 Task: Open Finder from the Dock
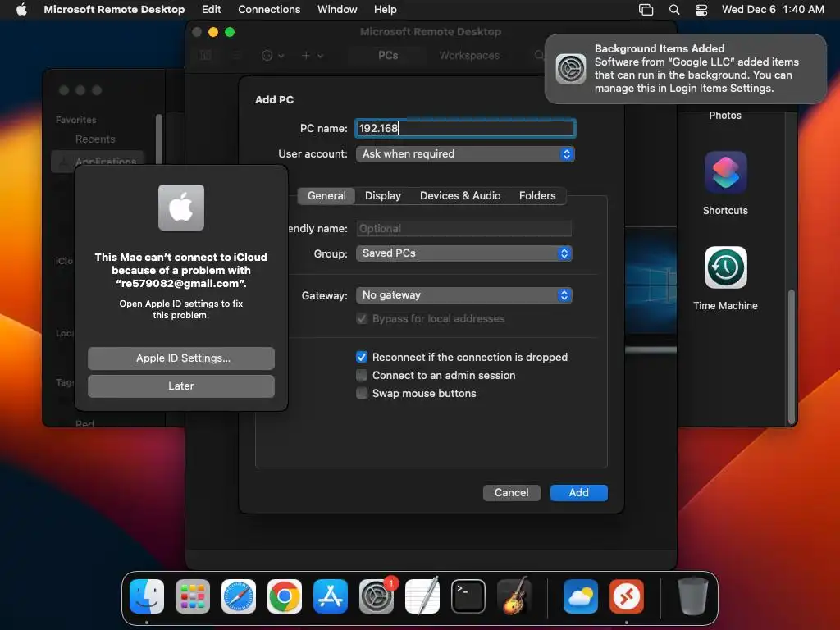(x=147, y=596)
